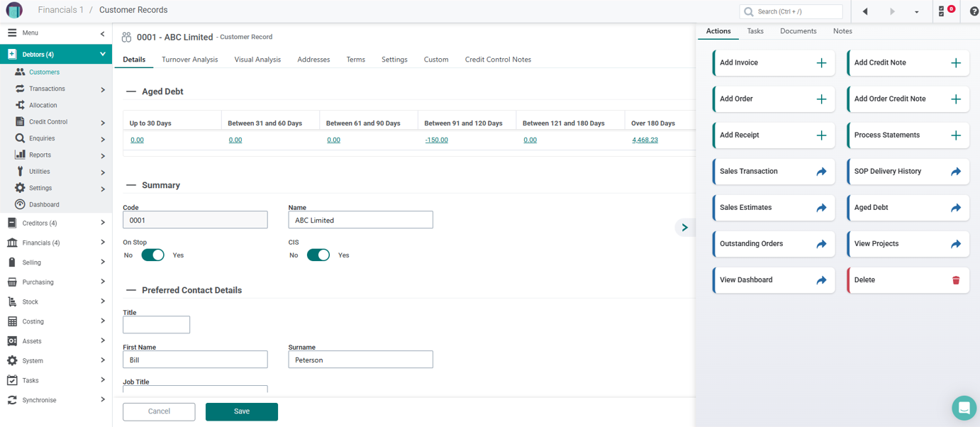Screen dimensions: 980x427
Task: Toggle the On Stop switch
Action: [x=152, y=255]
